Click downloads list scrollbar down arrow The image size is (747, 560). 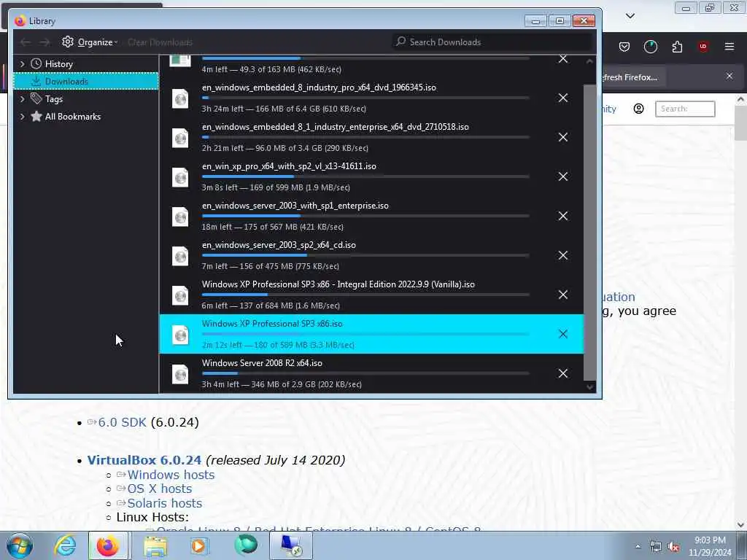(589, 387)
